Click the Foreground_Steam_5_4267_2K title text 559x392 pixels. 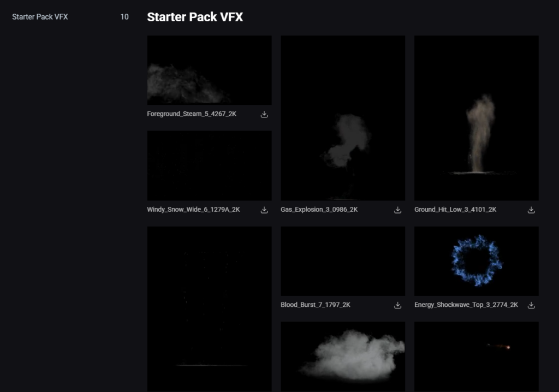pos(192,115)
